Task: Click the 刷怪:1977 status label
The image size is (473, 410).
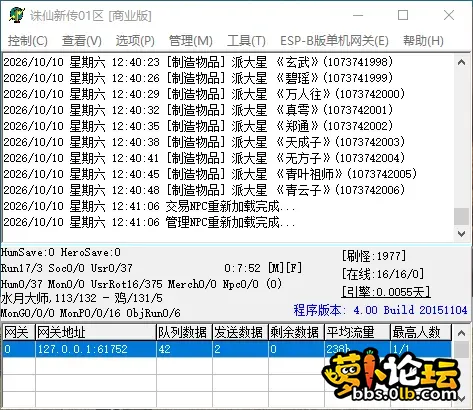Action: [x=374, y=256]
